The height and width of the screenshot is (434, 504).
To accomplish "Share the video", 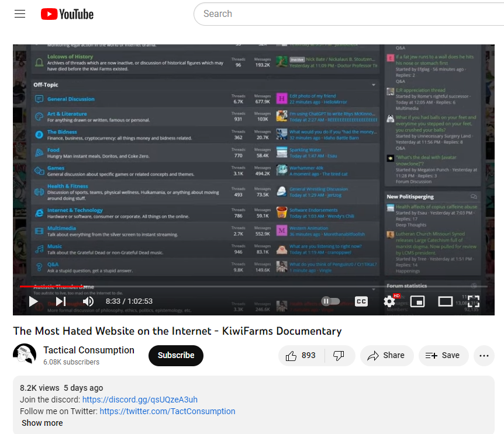I will coord(386,355).
